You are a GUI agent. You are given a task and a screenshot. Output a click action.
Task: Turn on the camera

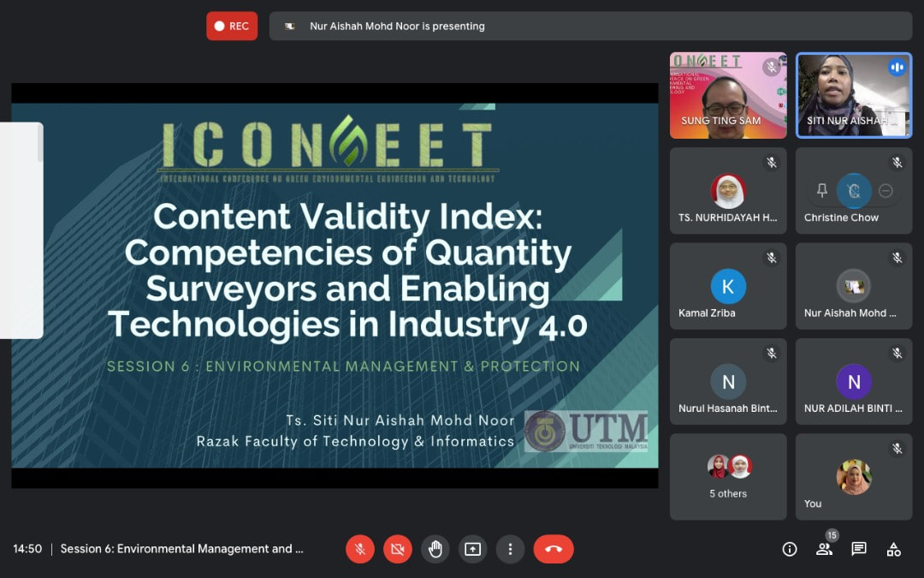(397, 549)
